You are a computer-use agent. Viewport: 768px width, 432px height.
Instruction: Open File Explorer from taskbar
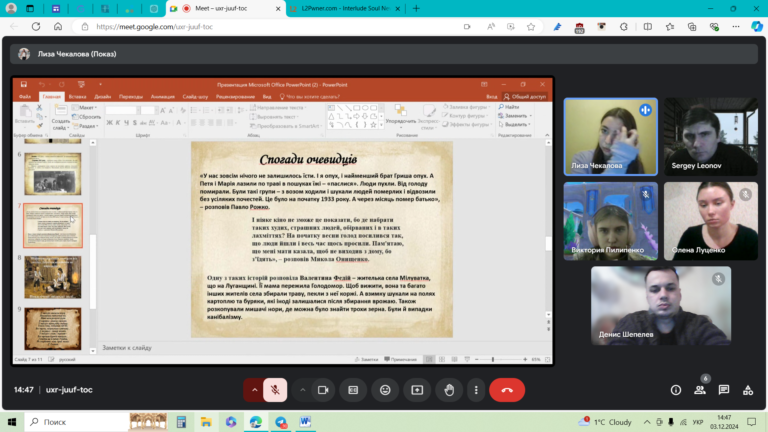point(206,422)
